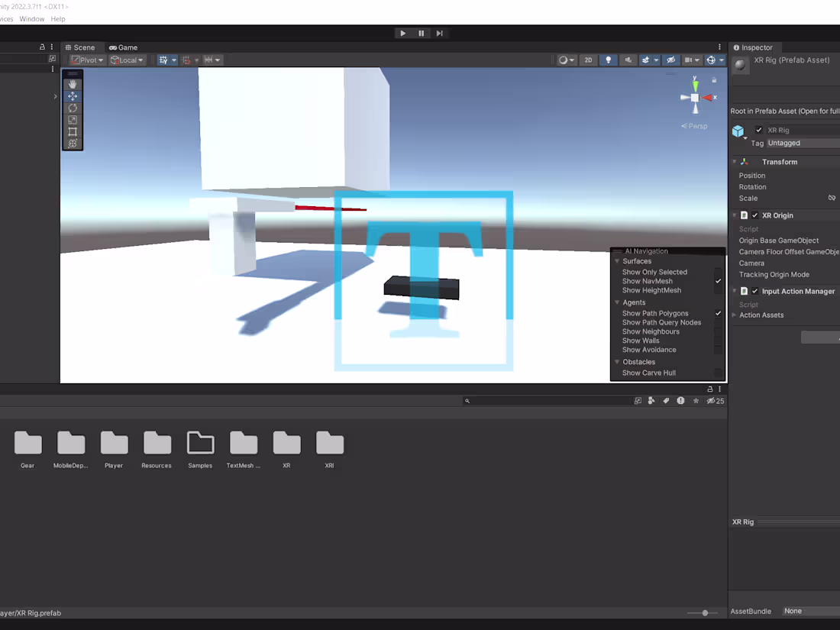Viewport: 840px width, 630px height.
Task: Open the Window menu
Action: tap(31, 19)
